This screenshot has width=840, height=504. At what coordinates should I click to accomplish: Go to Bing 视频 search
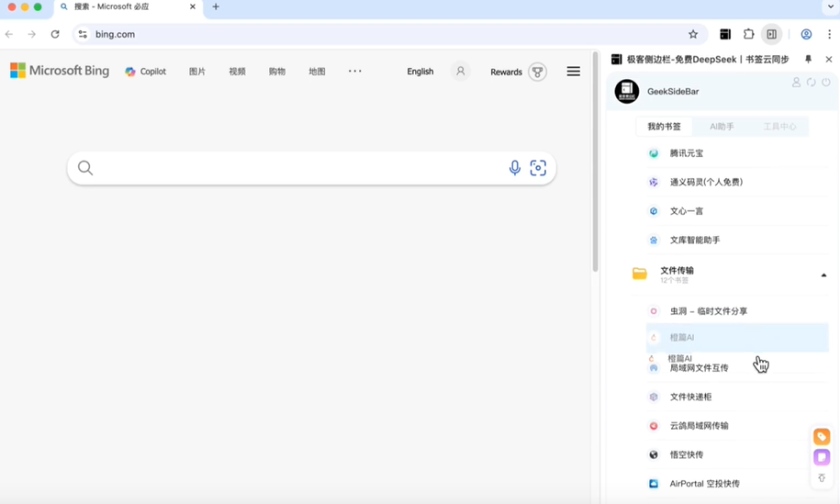tap(238, 72)
